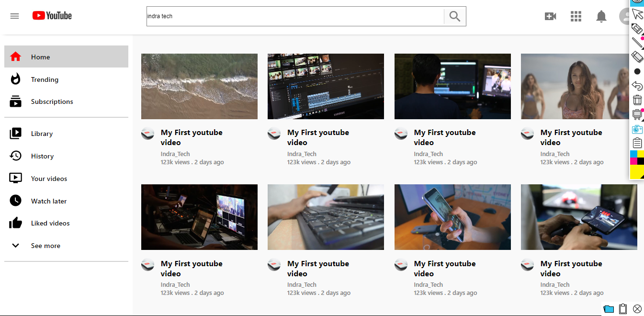Click the YouTube logo

[52, 16]
